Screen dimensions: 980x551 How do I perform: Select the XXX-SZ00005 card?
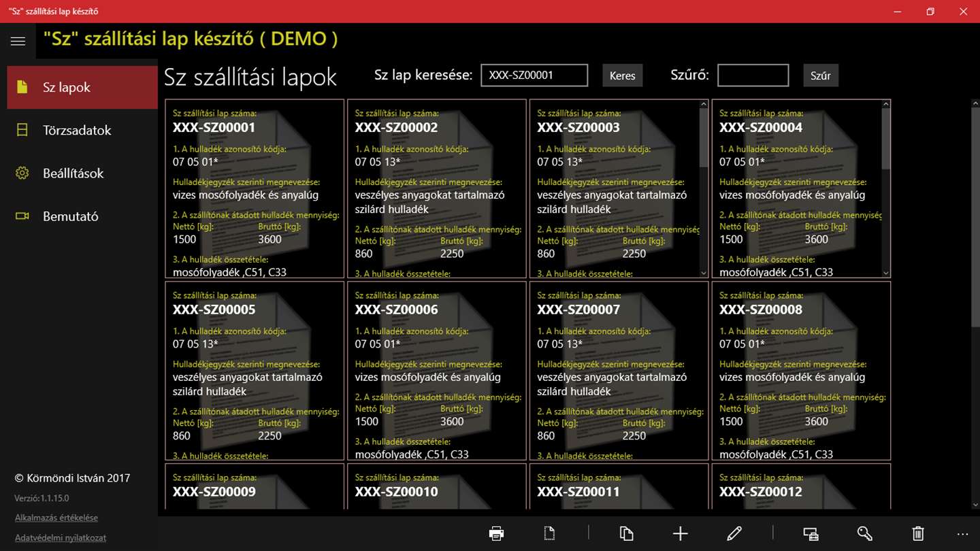coord(255,371)
